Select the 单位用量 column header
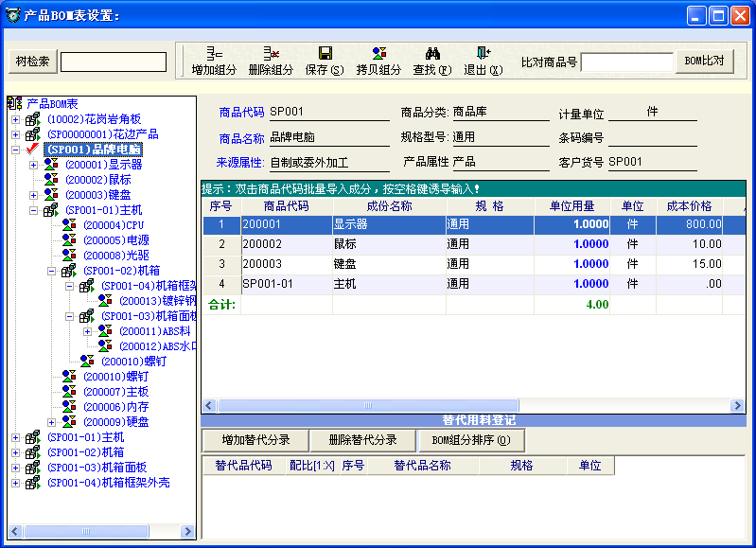756x548 pixels. [x=571, y=206]
